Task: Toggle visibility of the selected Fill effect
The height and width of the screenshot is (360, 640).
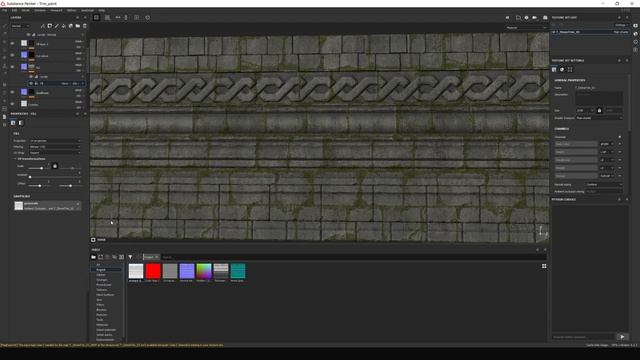Action: click(31, 83)
